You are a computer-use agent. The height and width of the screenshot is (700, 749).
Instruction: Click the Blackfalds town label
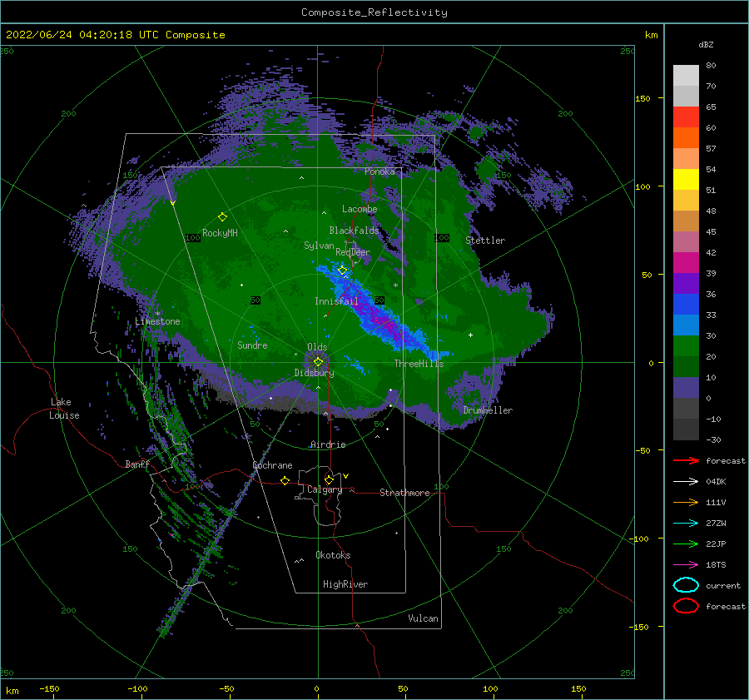coord(354,231)
